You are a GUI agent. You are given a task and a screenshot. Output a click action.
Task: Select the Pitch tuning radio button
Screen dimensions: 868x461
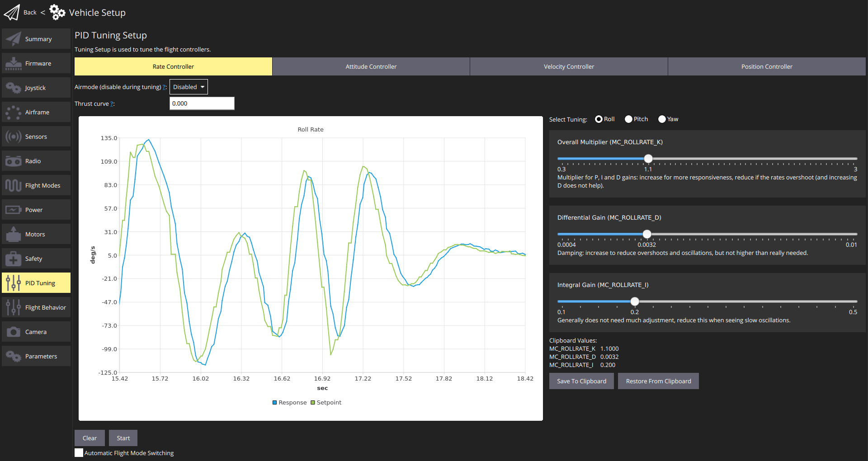(x=628, y=119)
